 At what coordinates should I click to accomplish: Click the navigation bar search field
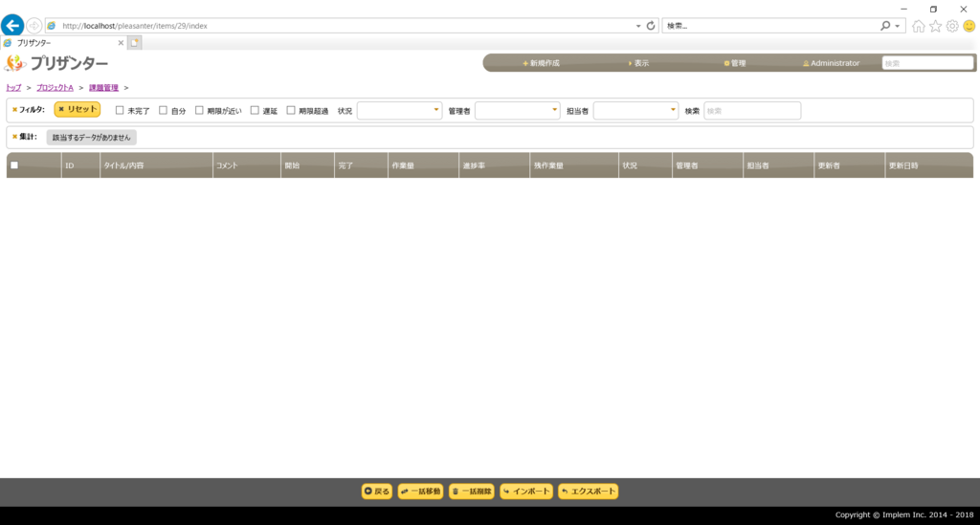click(x=927, y=63)
